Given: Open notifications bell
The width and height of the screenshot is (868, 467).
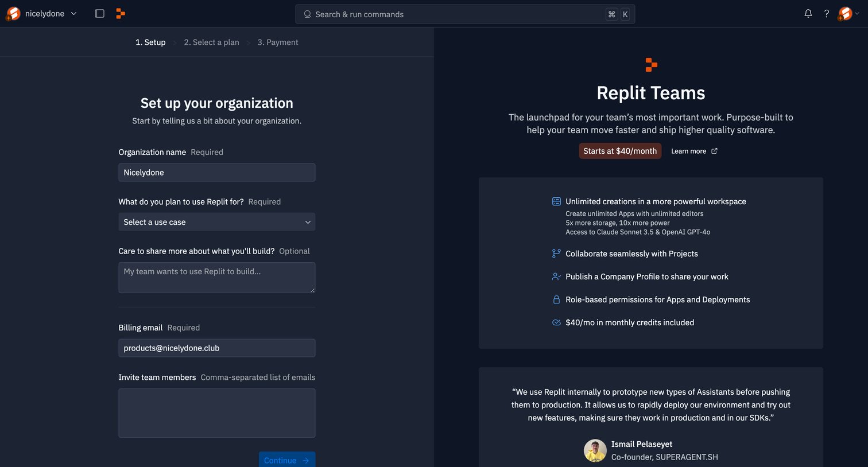Looking at the screenshot, I should 808,14.
